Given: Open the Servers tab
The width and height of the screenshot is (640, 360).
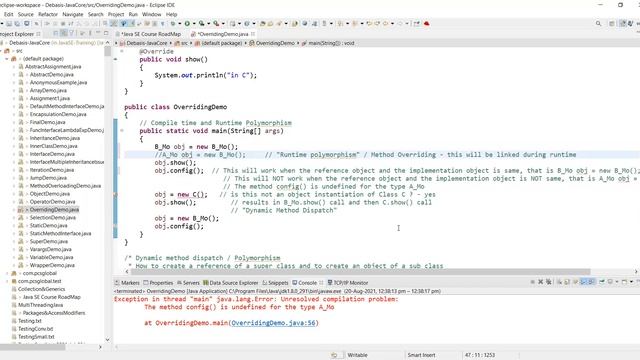Looking at the screenshot, I should tap(188, 282).
